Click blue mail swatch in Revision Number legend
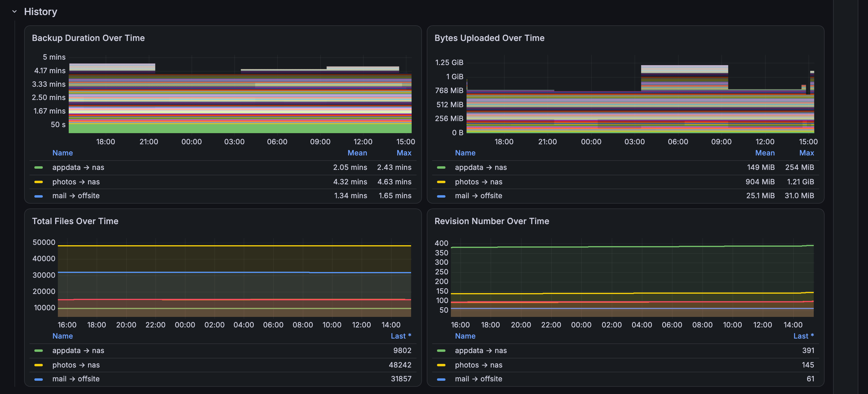This screenshot has width=868, height=394. tap(441, 379)
